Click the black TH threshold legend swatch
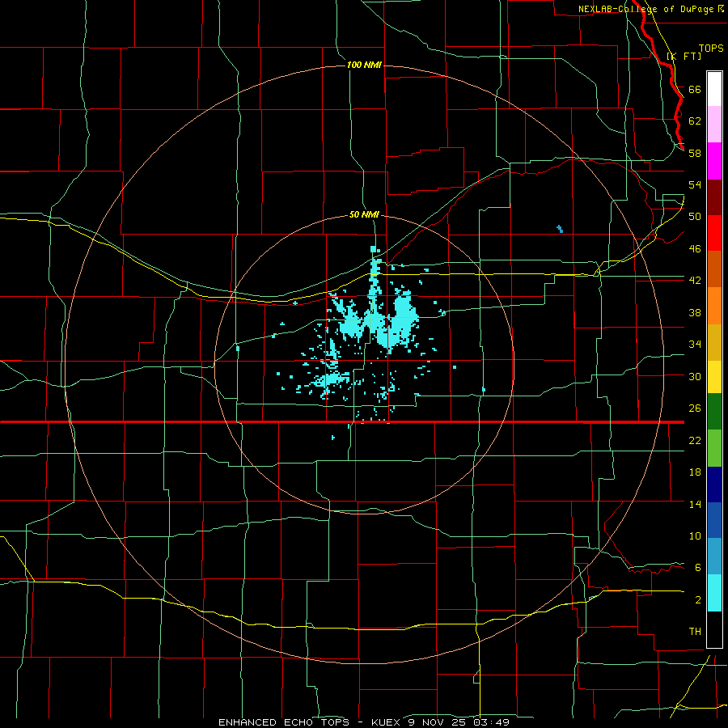Viewport: 728px width, 728px height. [714, 629]
